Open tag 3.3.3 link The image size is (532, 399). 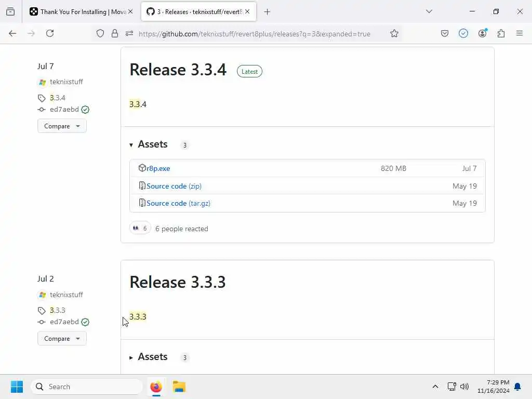[57, 310]
